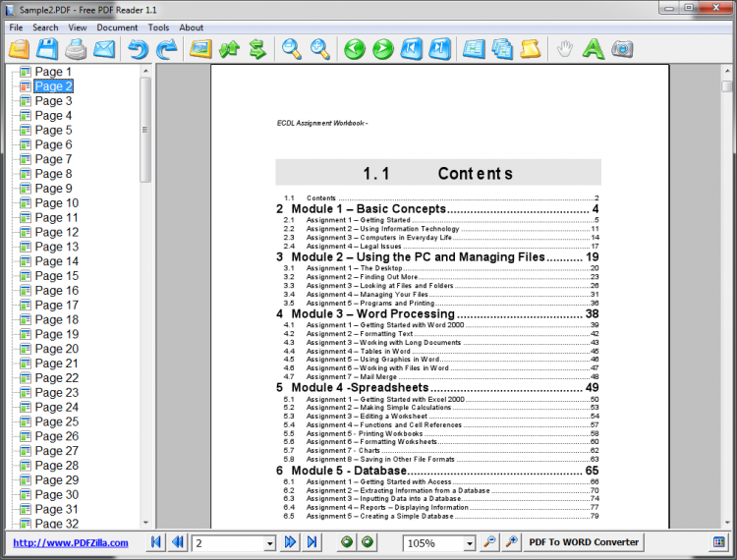
Task: Click the snapshot camera icon
Action: point(621,48)
